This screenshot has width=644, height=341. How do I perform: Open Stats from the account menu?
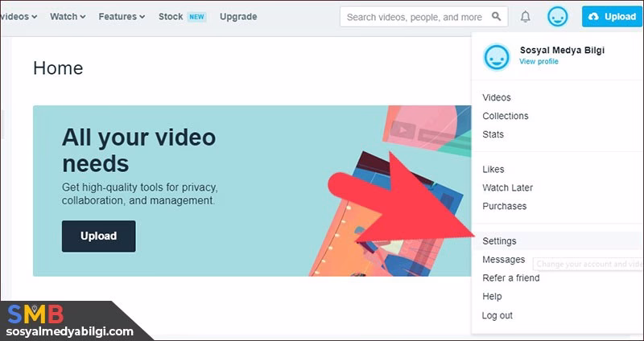pyautogui.click(x=493, y=134)
